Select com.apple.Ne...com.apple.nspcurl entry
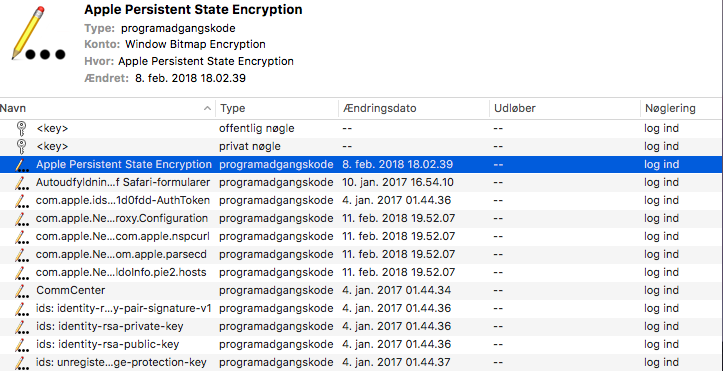This screenshot has height=371, width=723. click(x=362, y=236)
